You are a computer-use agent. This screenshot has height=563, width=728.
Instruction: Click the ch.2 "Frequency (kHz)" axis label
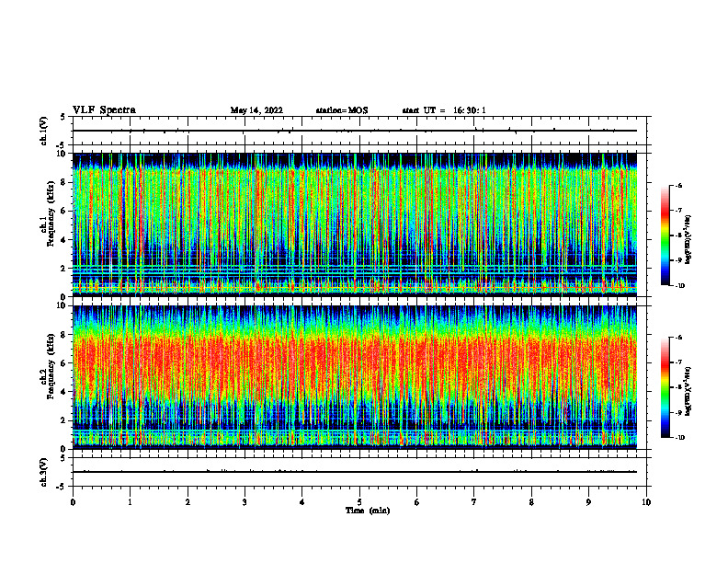coord(51,366)
